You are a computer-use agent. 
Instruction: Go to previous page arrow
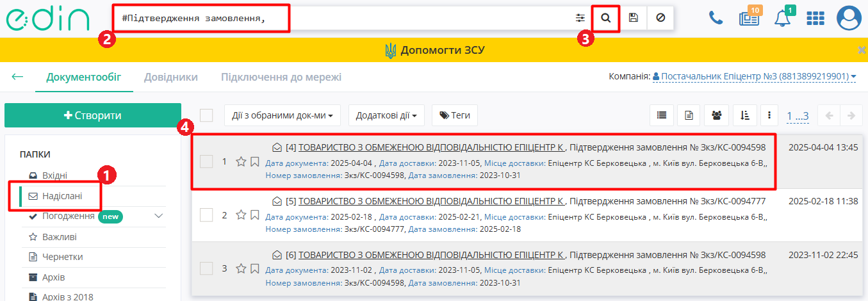[829, 116]
